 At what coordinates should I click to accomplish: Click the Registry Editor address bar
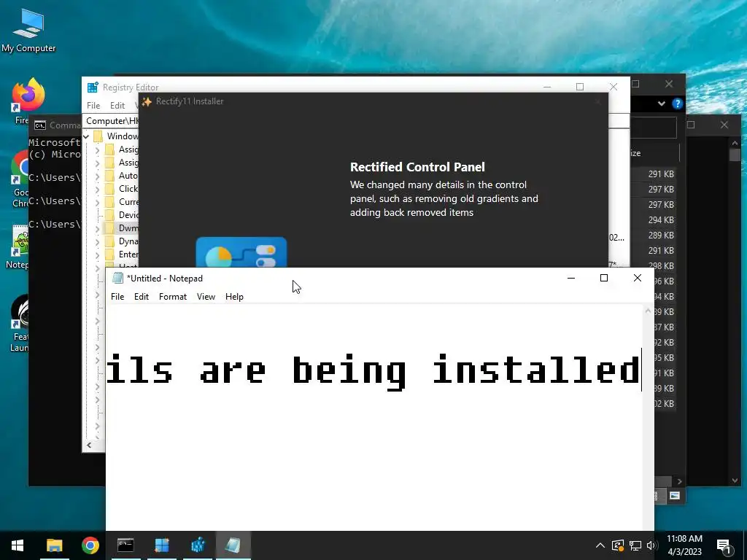112,121
